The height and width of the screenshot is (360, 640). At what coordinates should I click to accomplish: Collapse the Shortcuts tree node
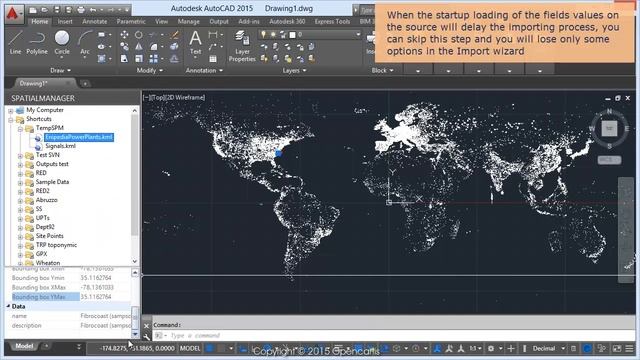(11, 120)
